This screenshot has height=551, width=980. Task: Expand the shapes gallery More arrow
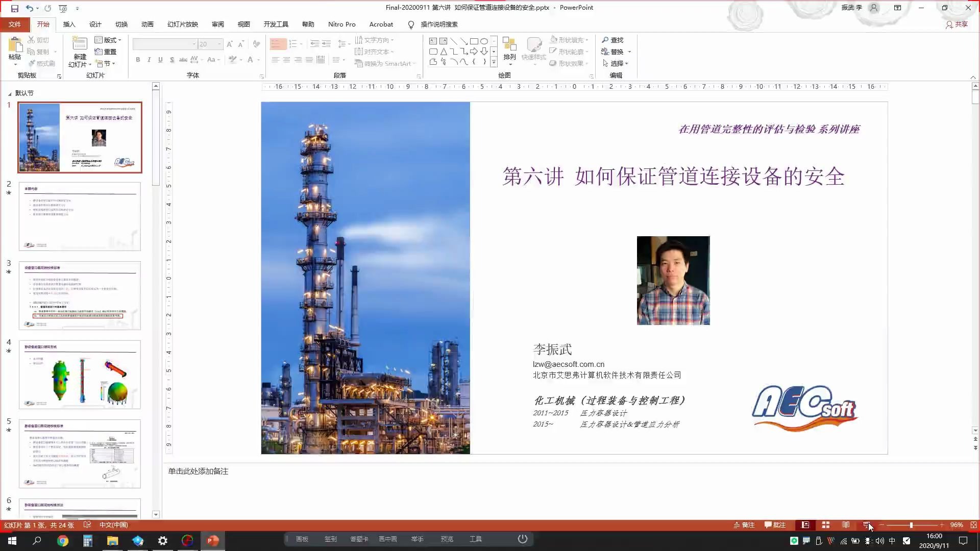pos(494,62)
